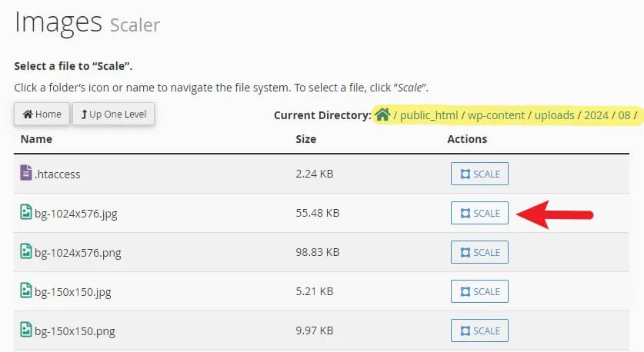
Task: Scale the .htaccess file
Action: pos(479,174)
